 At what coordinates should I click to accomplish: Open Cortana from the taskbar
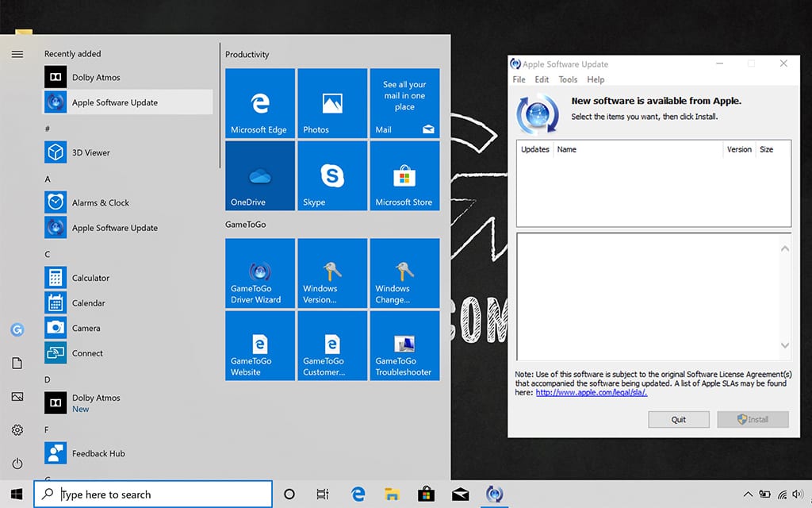[289, 494]
